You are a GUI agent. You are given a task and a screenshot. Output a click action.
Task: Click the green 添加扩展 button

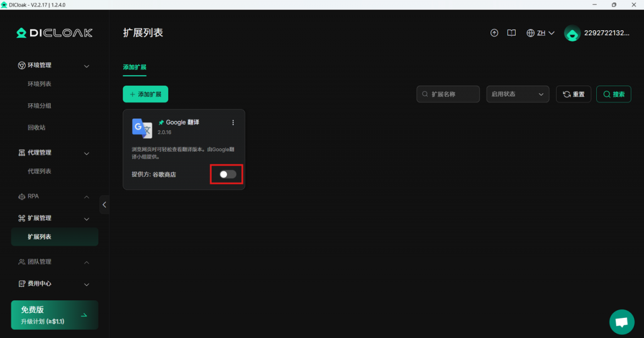point(145,94)
